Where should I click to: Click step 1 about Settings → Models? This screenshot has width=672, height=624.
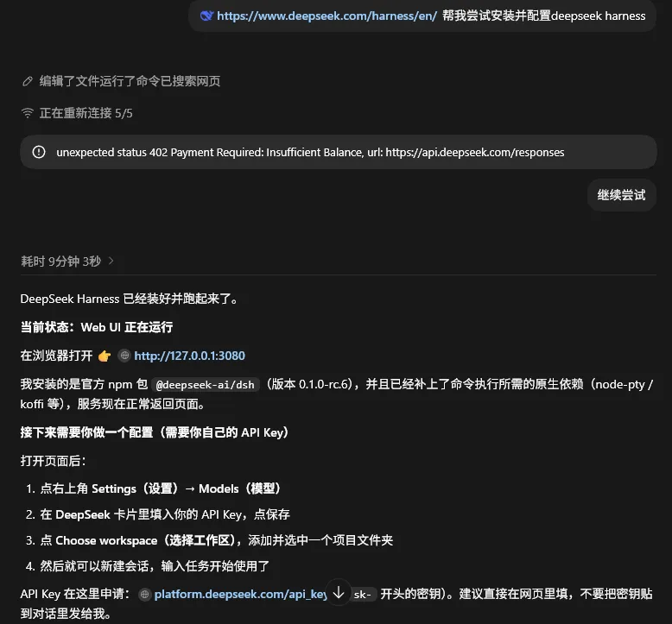[160, 488]
